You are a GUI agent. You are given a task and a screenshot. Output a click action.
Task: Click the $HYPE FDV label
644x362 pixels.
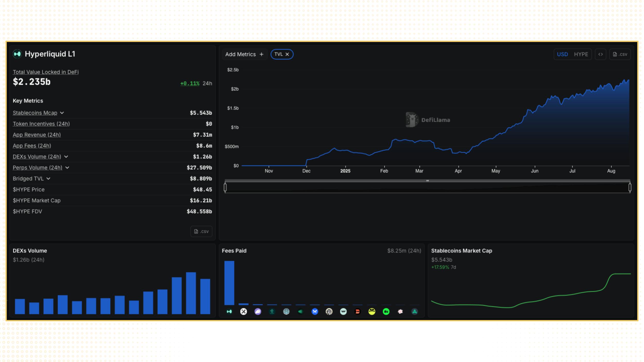pyautogui.click(x=27, y=211)
